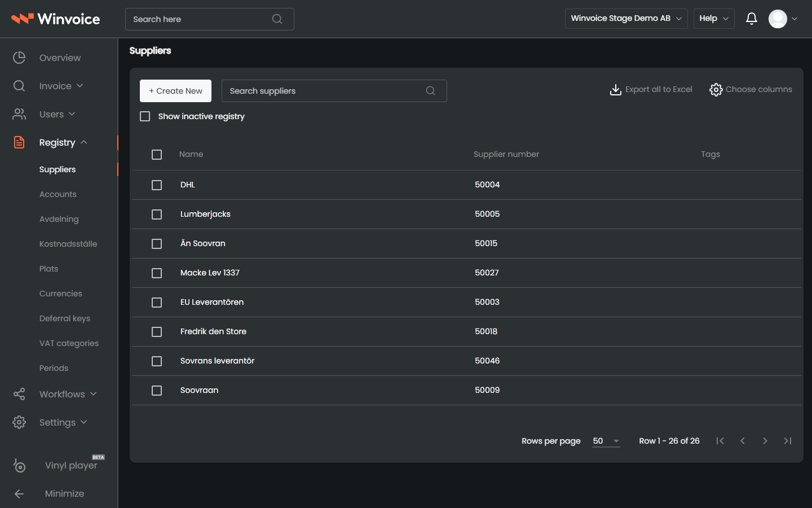Open the Vinyl player turntable icon
Viewport: 812px width, 508px height.
click(x=19, y=465)
